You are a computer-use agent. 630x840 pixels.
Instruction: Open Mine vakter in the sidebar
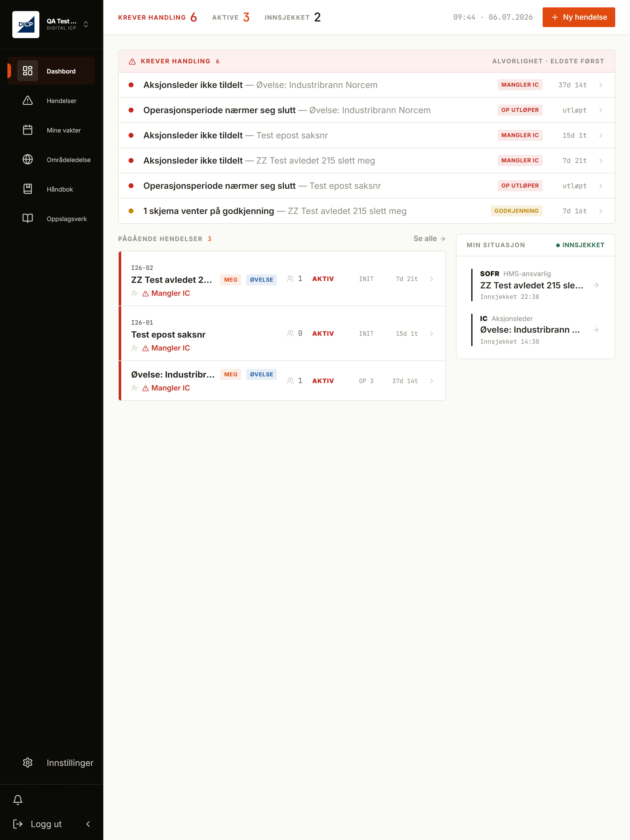(x=51, y=130)
